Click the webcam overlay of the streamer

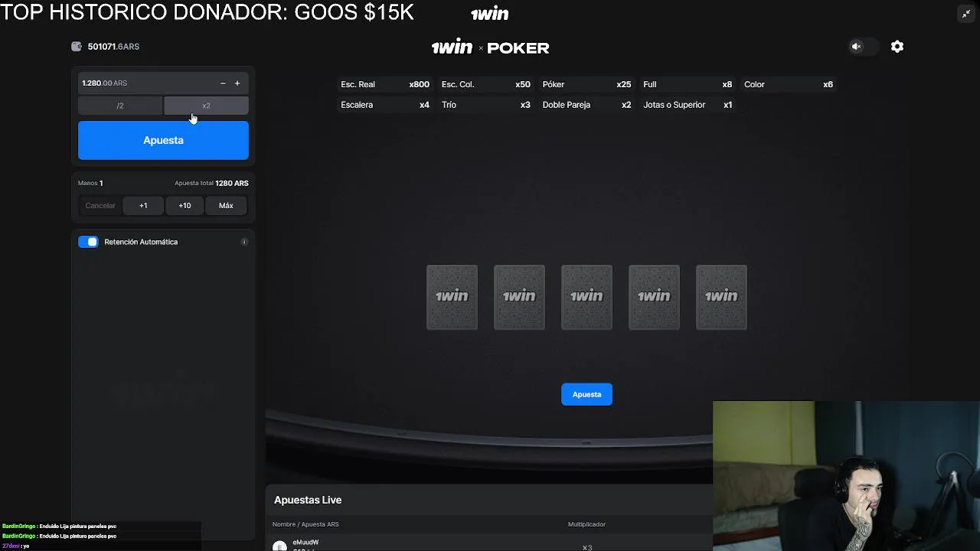846,476
